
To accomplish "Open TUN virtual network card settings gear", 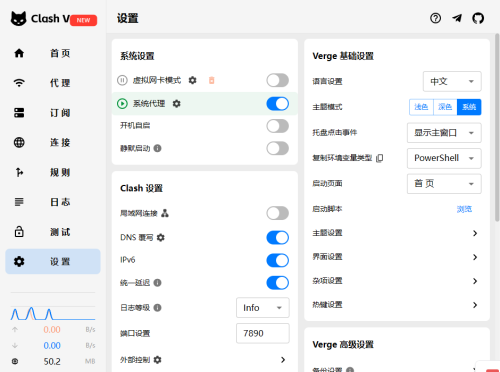I will point(192,80).
